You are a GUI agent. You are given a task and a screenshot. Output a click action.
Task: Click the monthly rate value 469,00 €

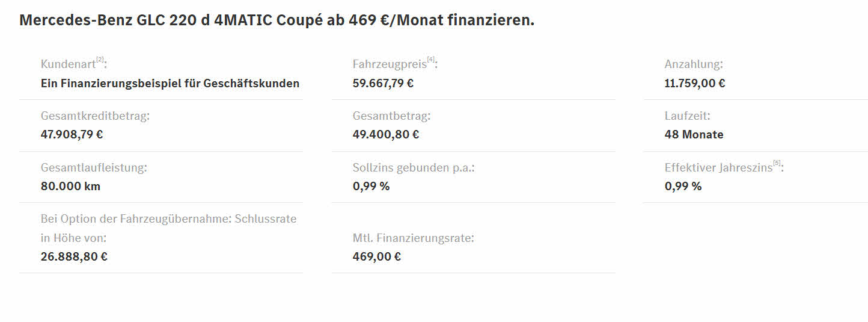pos(377,256)
